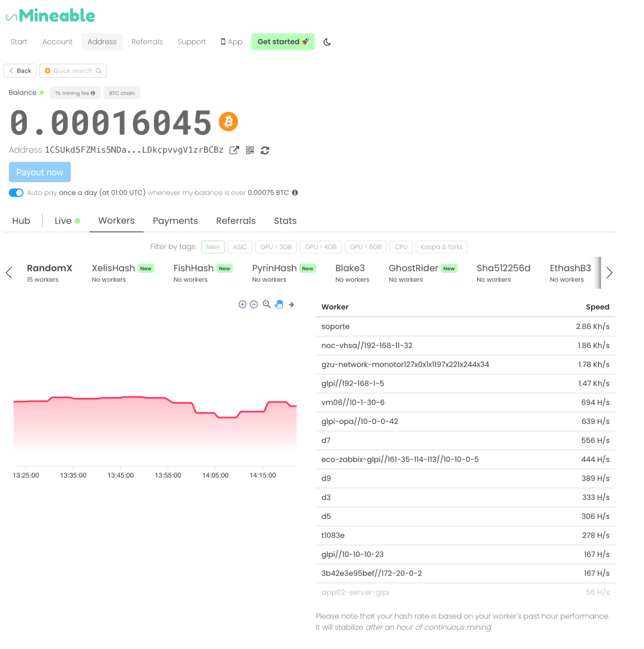Toggle dark mode moon icon

click(x=327, y=42)
